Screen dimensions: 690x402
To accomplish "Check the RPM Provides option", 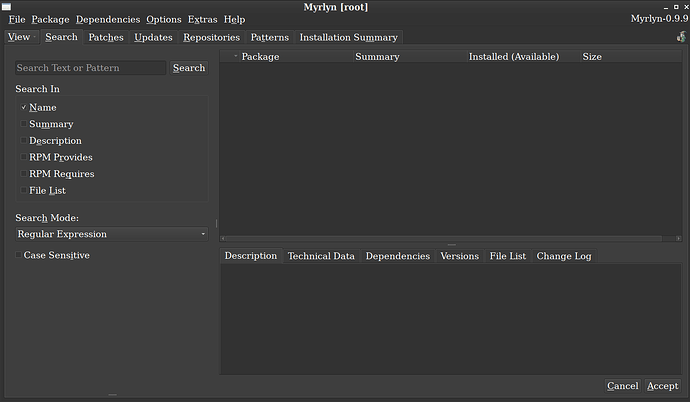I will tap(24, 157).
